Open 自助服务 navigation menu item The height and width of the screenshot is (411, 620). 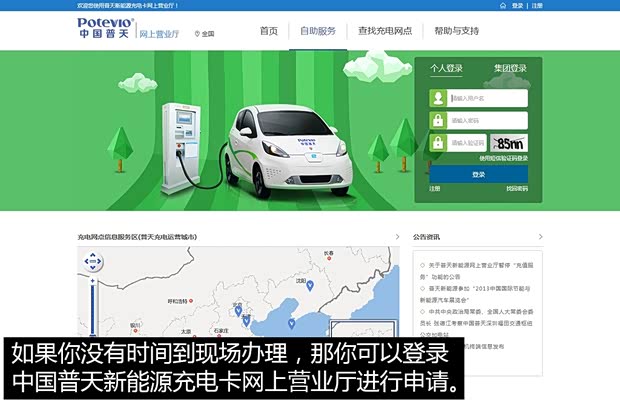point(318,31)
